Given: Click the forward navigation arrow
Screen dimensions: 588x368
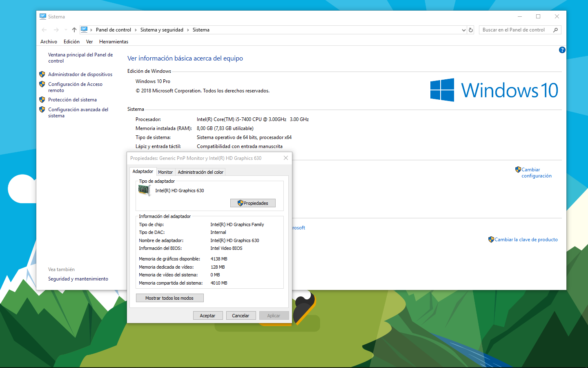Looking at the screenshot, I should (x=56, y=30).
